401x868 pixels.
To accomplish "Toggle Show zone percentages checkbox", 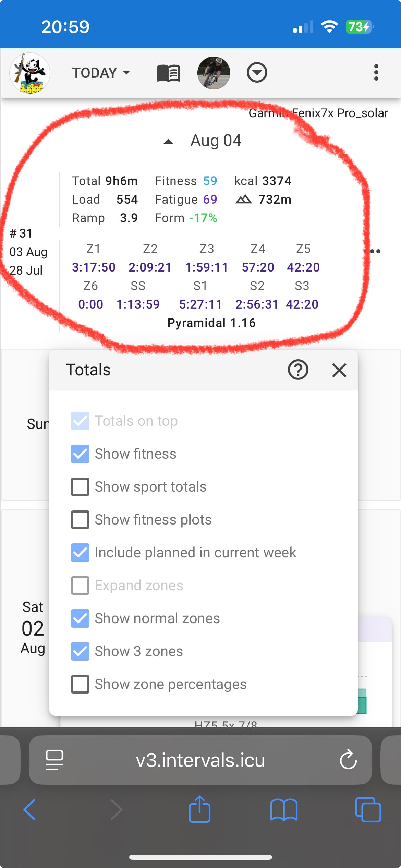I will 80,684.
